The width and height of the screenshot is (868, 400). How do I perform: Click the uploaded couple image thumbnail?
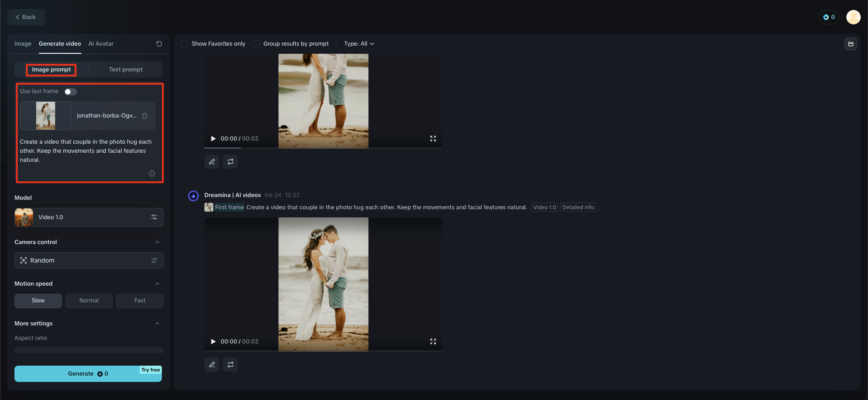tap(46, 116)
